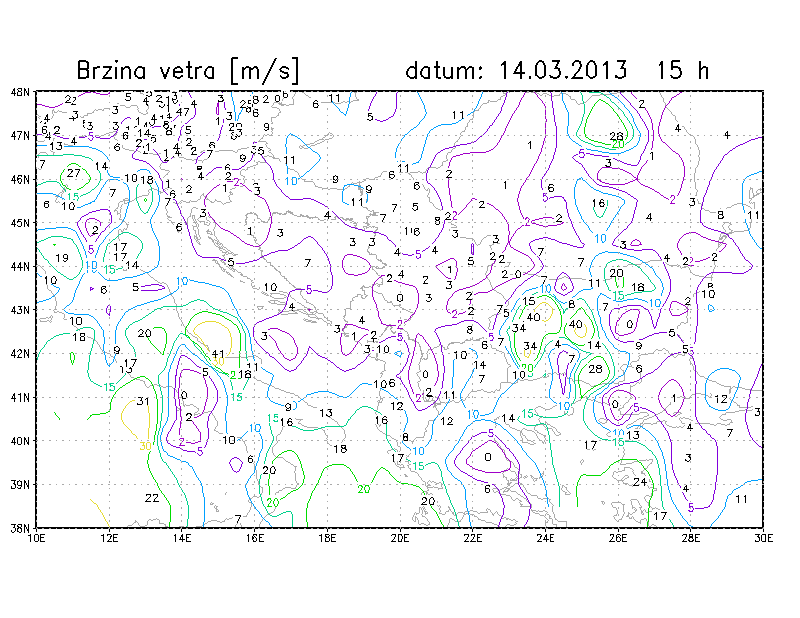
Task: Select the 45N latitude axis label
Action: pos(20,223)
